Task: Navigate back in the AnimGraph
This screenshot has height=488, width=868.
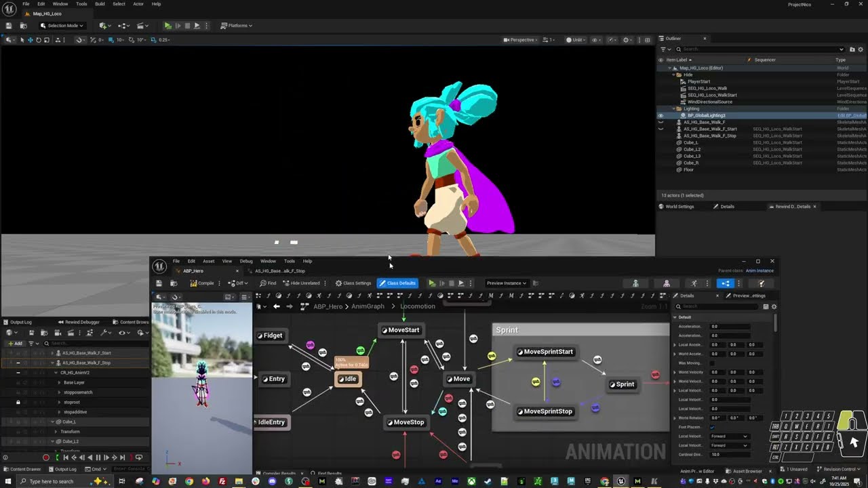Action: tap(277, 306)
